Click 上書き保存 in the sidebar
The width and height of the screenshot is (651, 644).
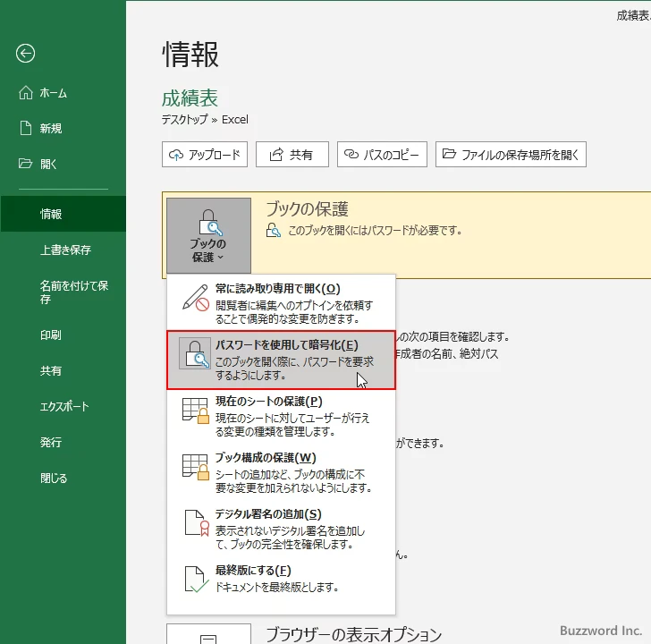(x=63, y=250)
